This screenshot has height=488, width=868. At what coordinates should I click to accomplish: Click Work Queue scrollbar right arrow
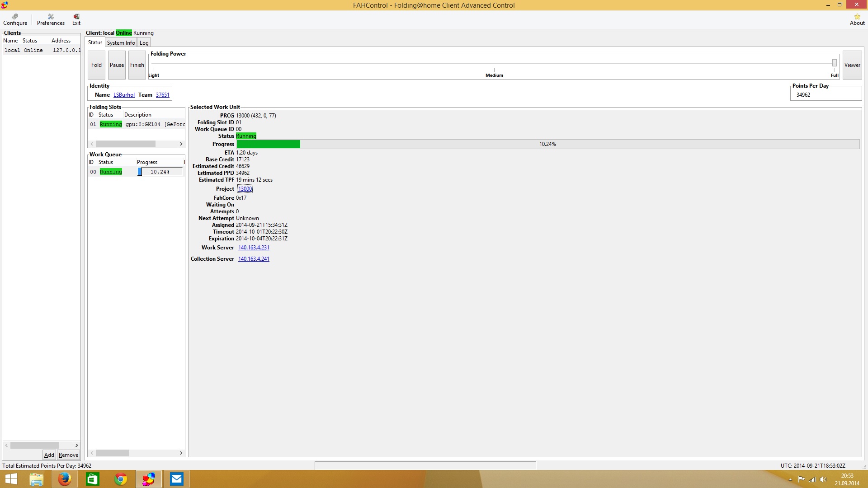(181, 453)
